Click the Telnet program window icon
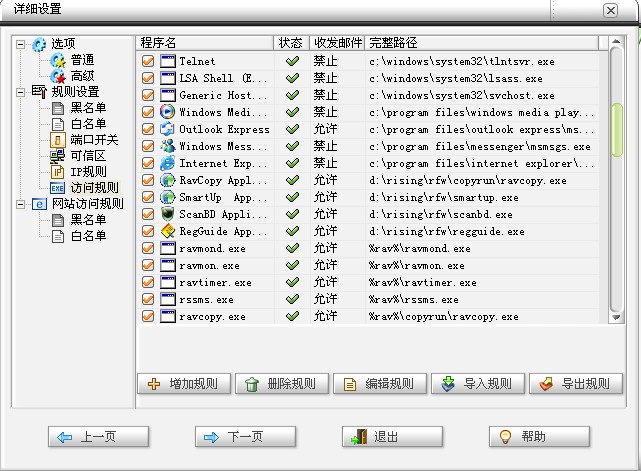 [x=168, y=61]
